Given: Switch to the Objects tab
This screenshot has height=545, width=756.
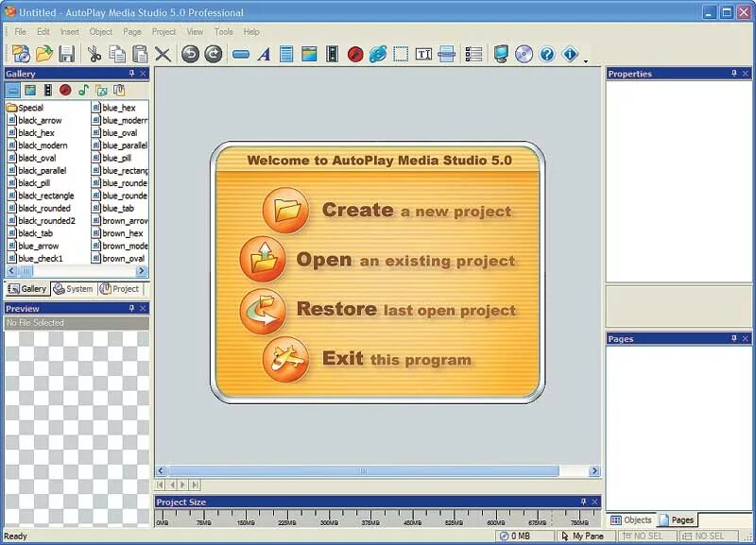Looking at the screenshot, I should pos(631,519).
